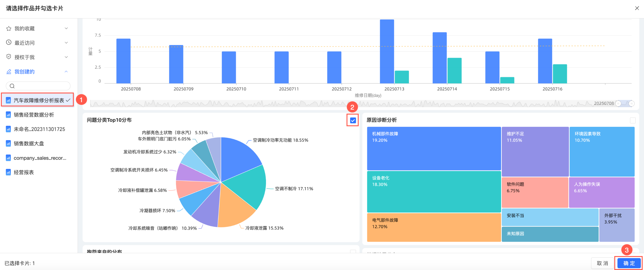644x270 pixels.
Task: Click the 车外照明门底门脏污 6.05% pie label
Action: click(164, 139)
